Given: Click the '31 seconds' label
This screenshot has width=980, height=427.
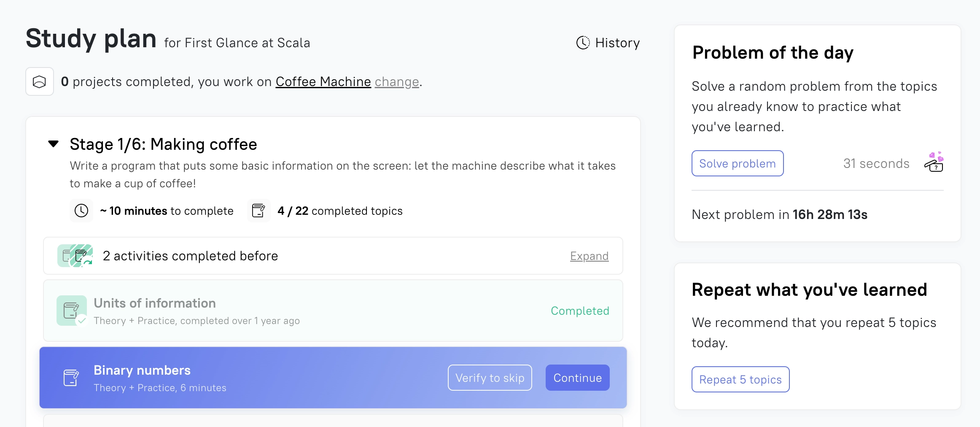Looking at the screenshot, I should click(x=876, y=163).
